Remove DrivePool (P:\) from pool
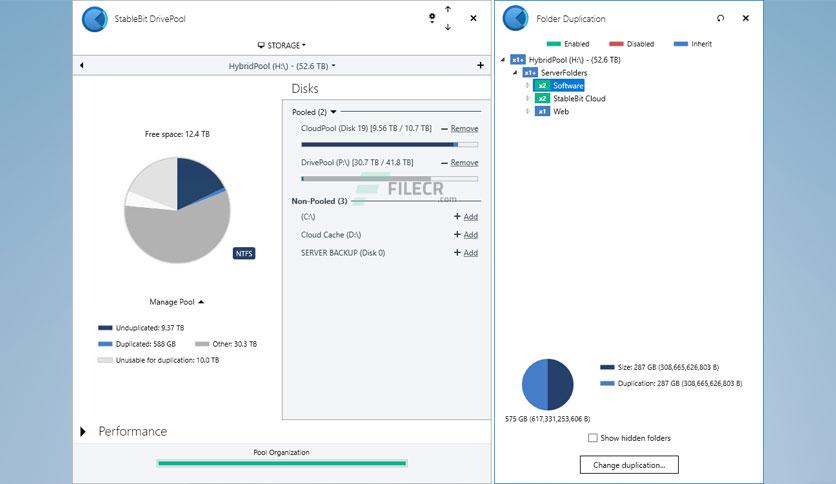 (464, 163)
